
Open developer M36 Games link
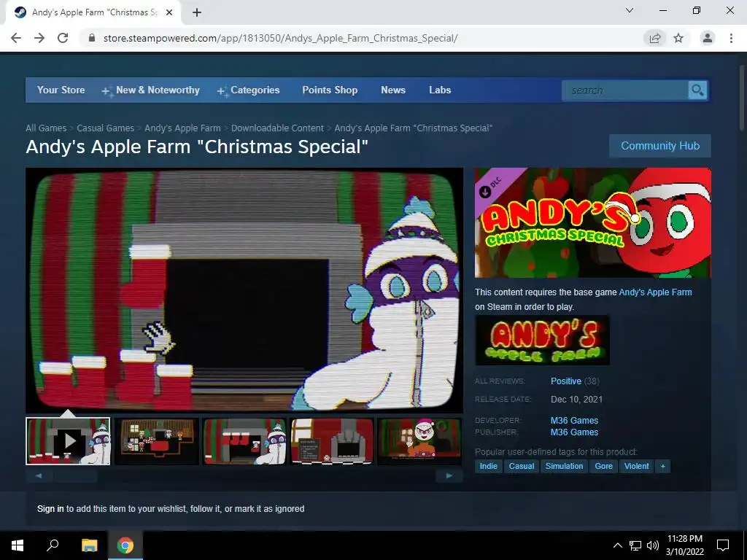574,421
